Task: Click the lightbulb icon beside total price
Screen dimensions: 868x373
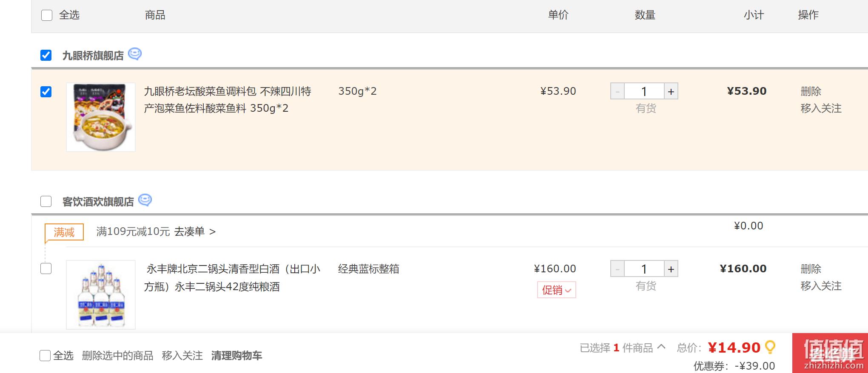Action: pos(770,348)
